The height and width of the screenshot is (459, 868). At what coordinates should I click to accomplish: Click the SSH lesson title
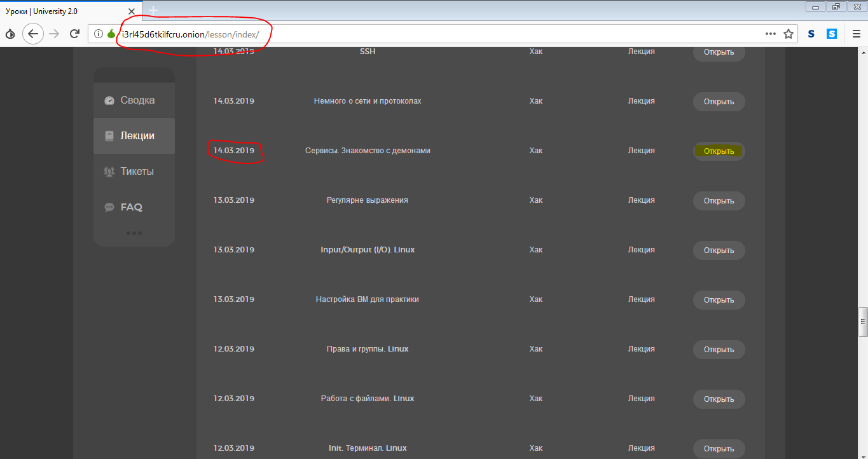368,51
